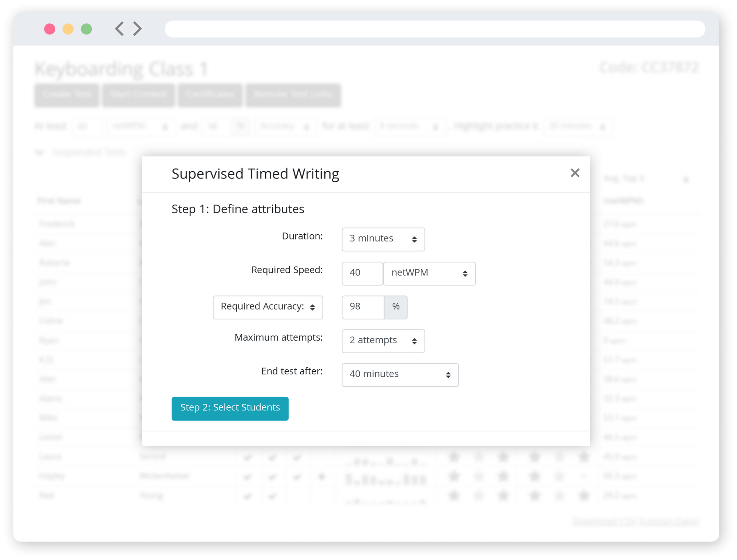
Task: Click Step 2: Select Students button
Action: [230, 408]
